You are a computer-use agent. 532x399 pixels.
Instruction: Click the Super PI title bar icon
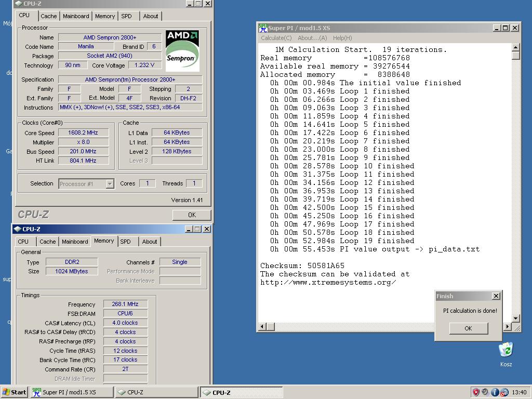[263, 28]
